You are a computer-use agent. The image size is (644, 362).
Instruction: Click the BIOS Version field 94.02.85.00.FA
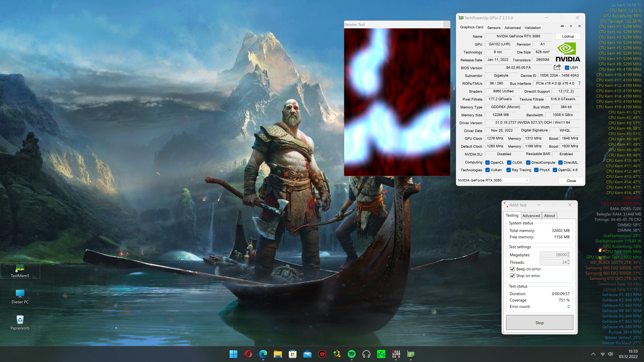[x=518, y=67]
